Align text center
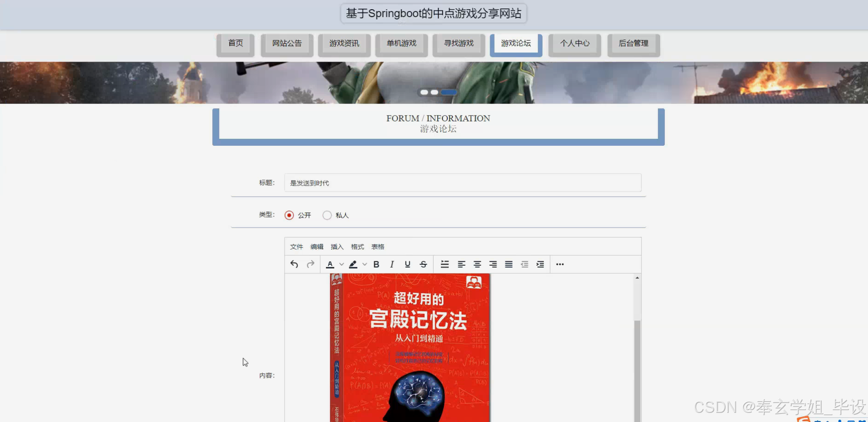Screen dimensions: 868x422 click(x=477, y=264)
